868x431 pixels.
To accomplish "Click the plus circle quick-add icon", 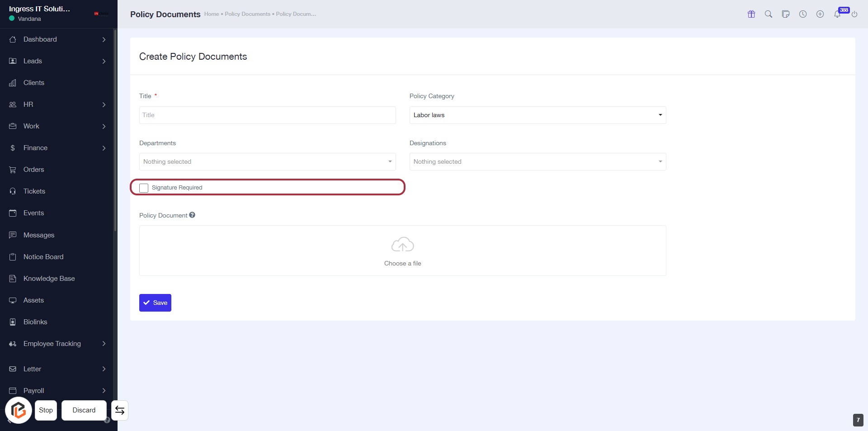I will [x=820, y=14].
